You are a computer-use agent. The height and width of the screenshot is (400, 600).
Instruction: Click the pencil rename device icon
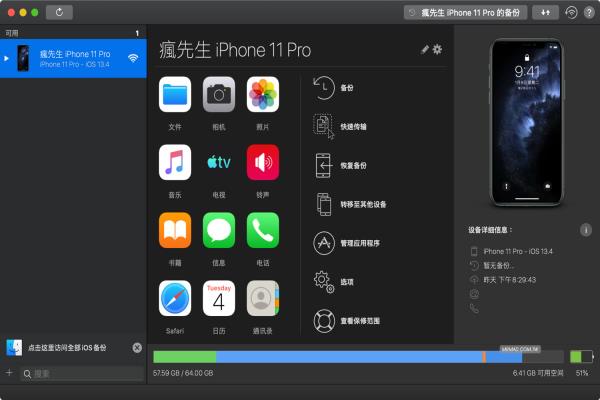tap(425, 49)
